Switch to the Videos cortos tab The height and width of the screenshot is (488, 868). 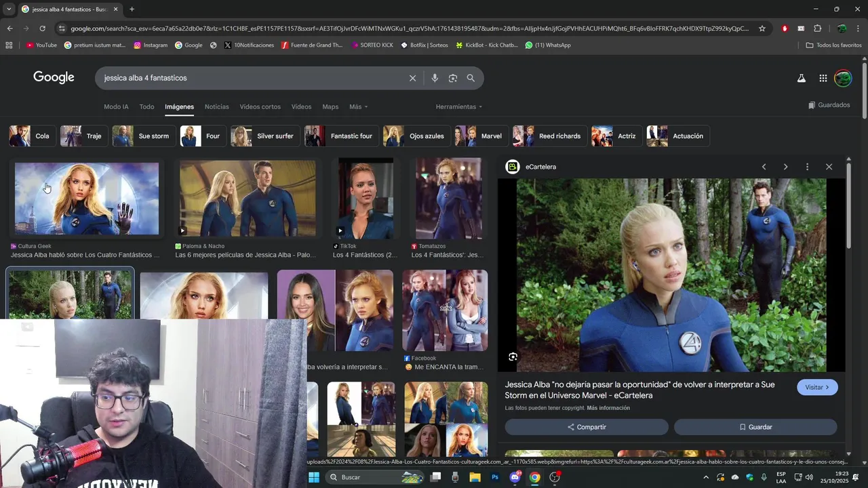click(260, 107)
